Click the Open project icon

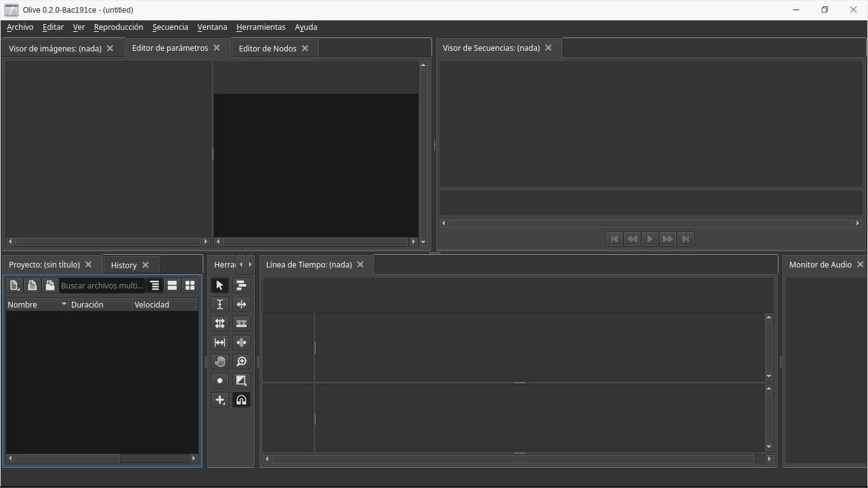(x=32, y=285)
